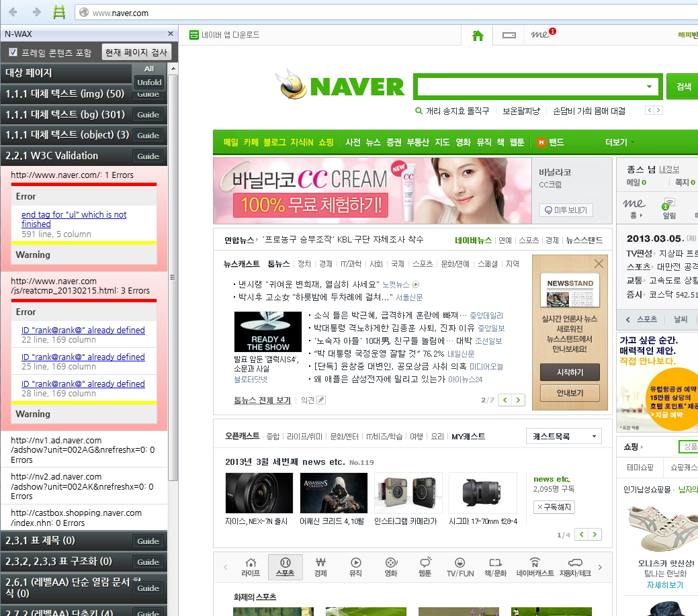Click previous arrow of trending keywords

click(650, 110)
